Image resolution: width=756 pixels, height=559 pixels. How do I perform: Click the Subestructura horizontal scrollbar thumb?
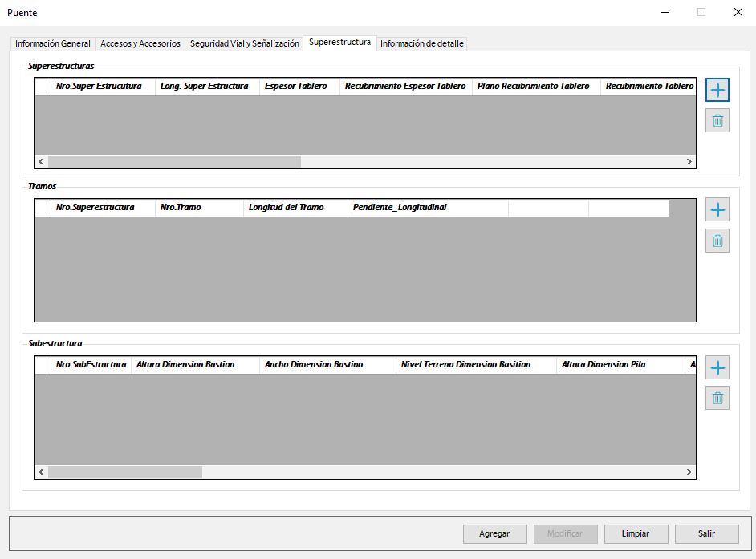[124, 472]
